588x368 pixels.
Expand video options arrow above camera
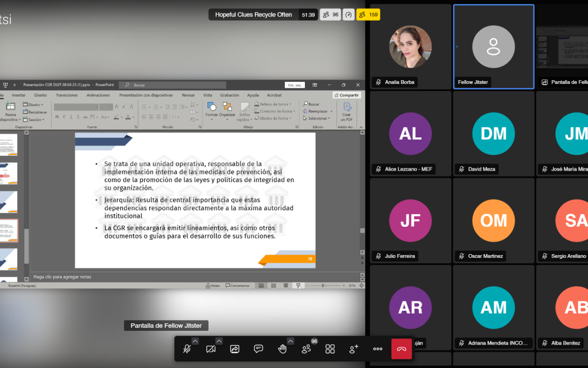click(x=219, y=341)
